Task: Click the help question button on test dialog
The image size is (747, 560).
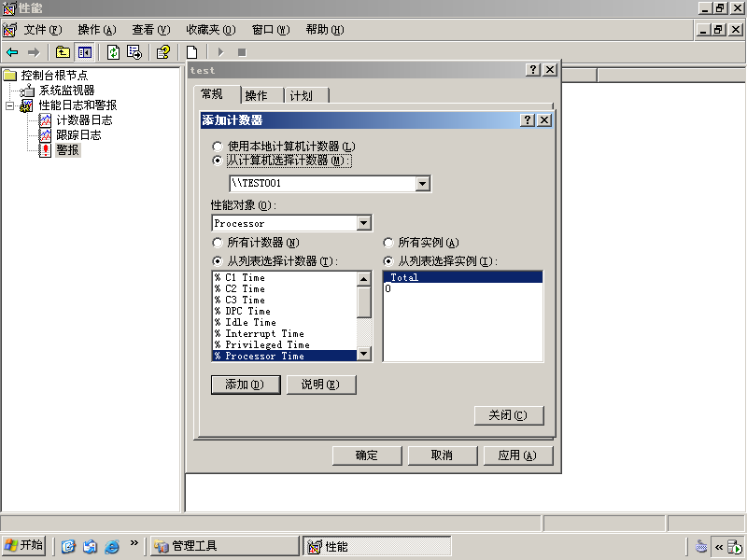Action: coord(533,70)
